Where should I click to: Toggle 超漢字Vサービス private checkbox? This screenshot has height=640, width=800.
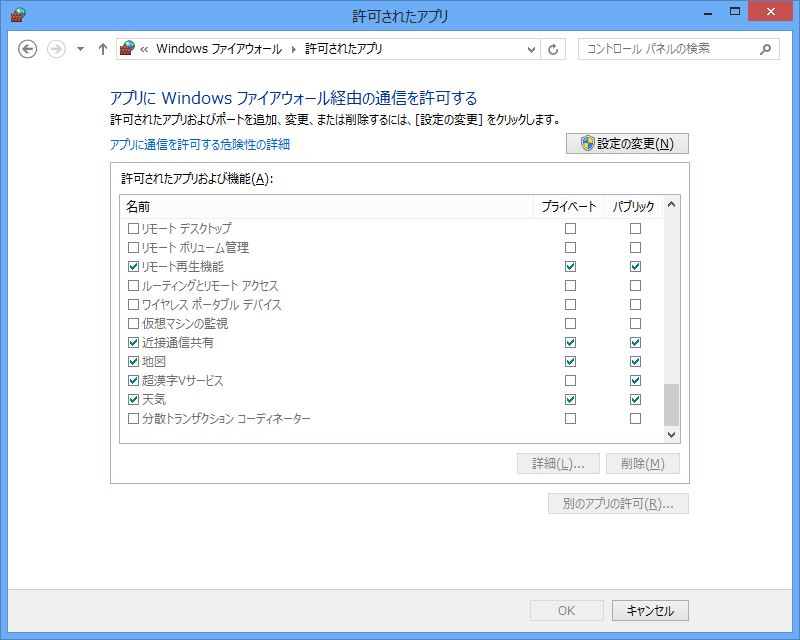(570, 381)
